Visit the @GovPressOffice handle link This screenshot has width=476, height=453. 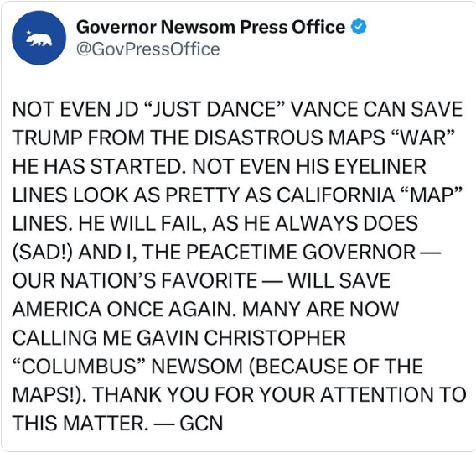click(147, 49)
